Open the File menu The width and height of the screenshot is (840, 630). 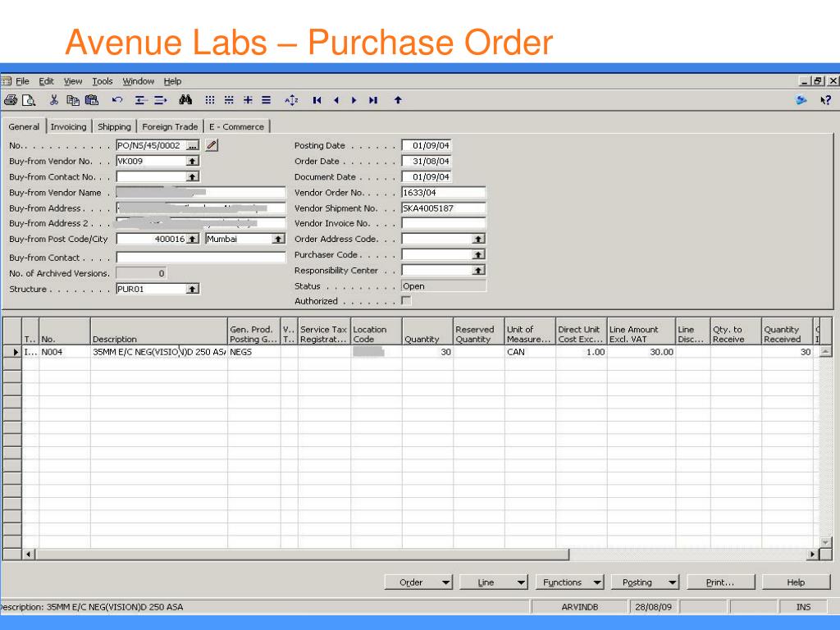click(22, 81)
